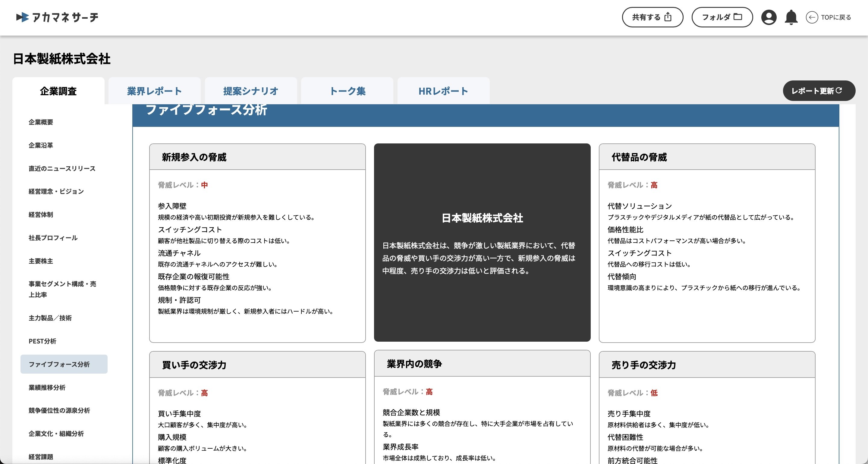Click 代替困難性 subheading

(625, 437)
